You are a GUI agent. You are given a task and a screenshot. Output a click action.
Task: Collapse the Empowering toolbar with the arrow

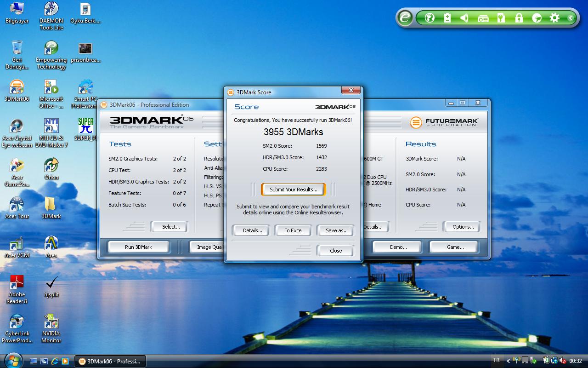point(570,18)
